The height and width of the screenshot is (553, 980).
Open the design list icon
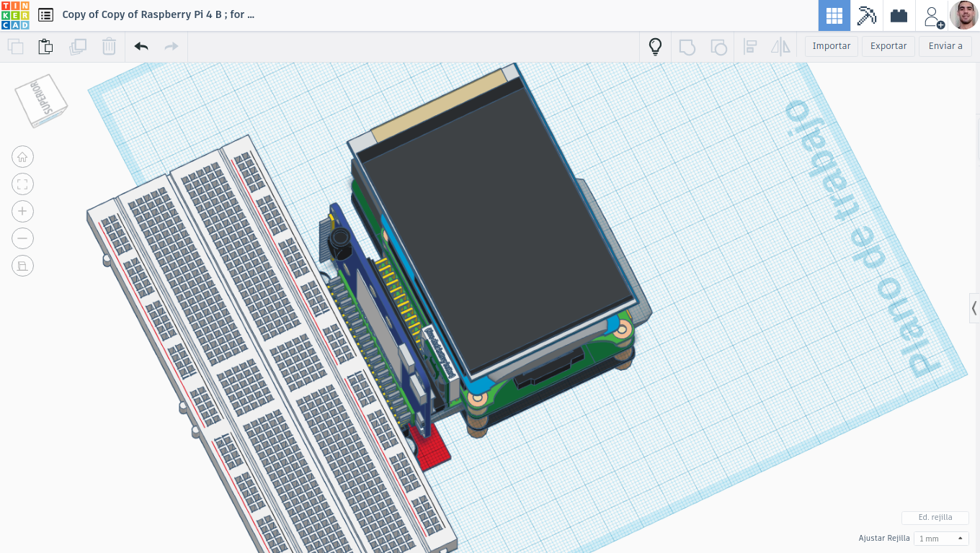click(x=45, y=15)
